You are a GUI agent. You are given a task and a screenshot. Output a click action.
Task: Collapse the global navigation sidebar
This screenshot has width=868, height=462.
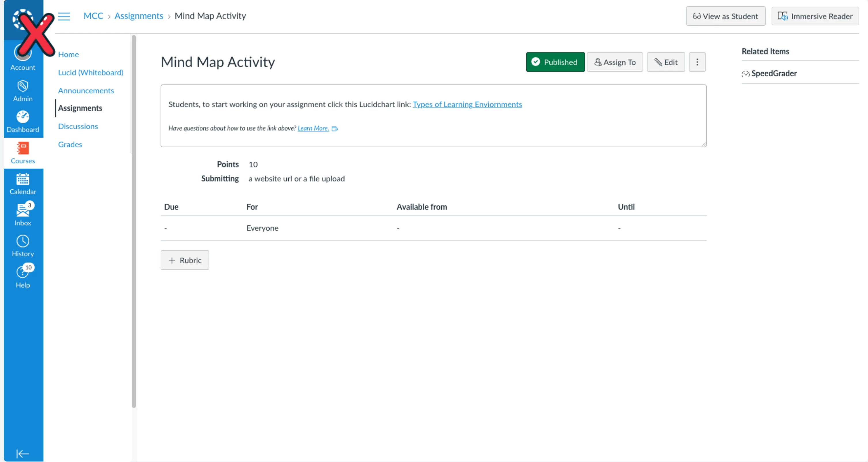[x=22, y=453]
